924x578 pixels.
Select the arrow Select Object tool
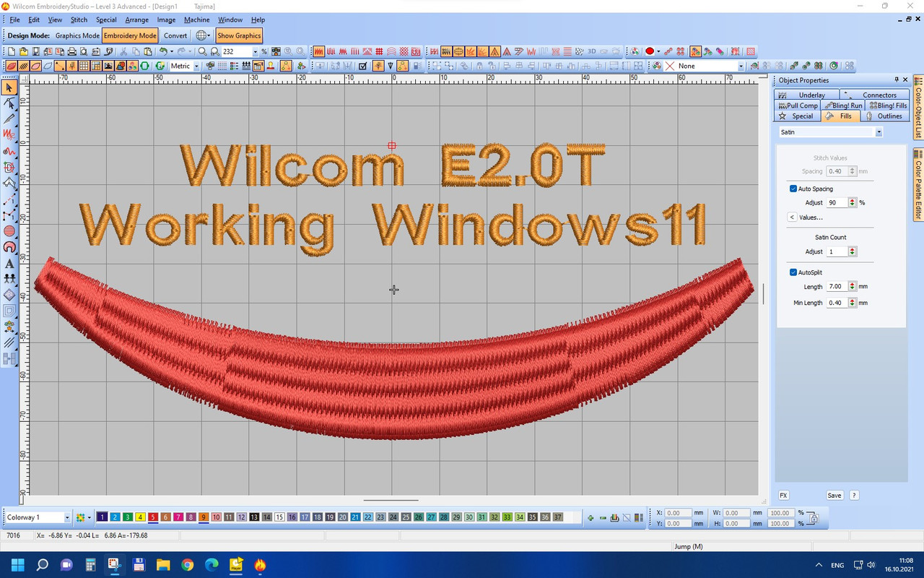[x=9, y=87]
